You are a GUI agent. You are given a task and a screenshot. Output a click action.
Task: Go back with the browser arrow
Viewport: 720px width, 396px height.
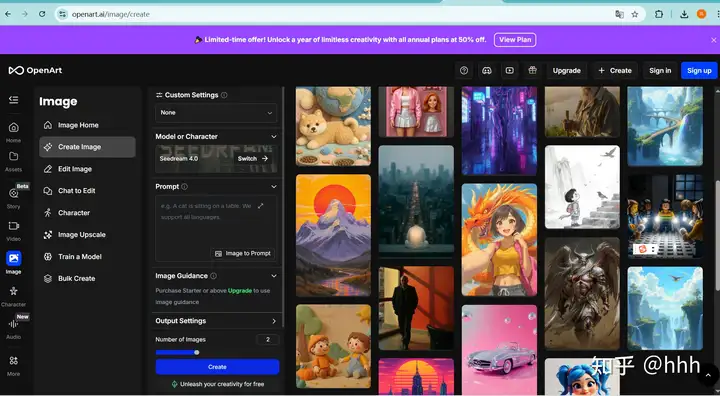coord(8,14)
